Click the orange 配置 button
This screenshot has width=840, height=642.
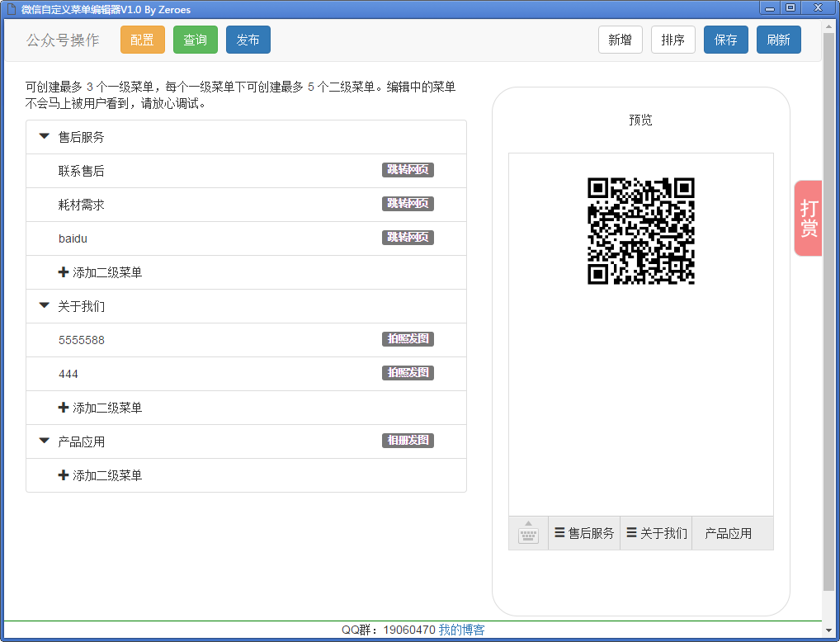(x=143, y=40)
